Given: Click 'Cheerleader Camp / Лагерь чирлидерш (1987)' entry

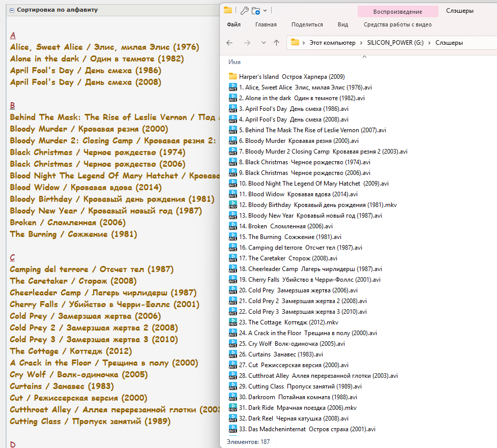Looking at the screenshot, I should pyautogui.click(x=103, y=293).
